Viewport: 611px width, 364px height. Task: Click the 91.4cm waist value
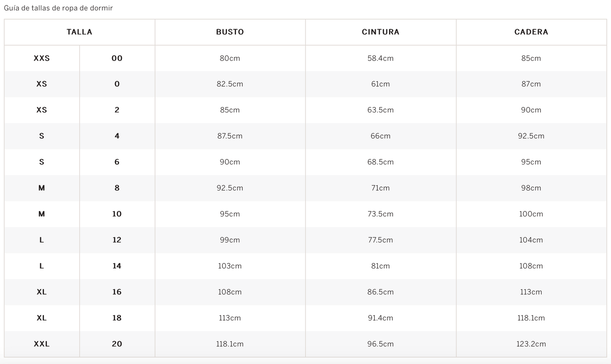click(x=381, y=318)
